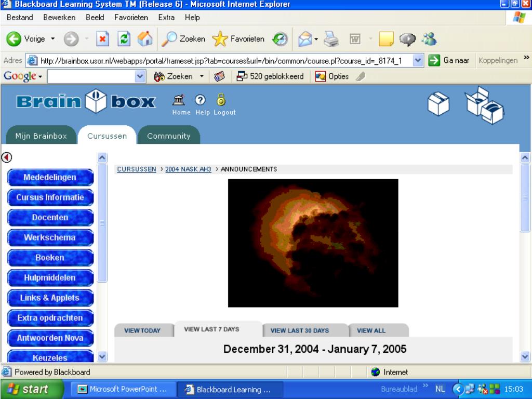This screenshot has width=532, height=399.
Task: Open the Bewerken menu
Action: [x=59, y=18]
